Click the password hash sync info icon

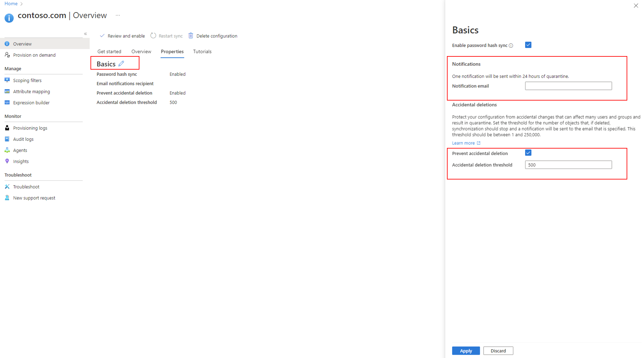point(511,45)
